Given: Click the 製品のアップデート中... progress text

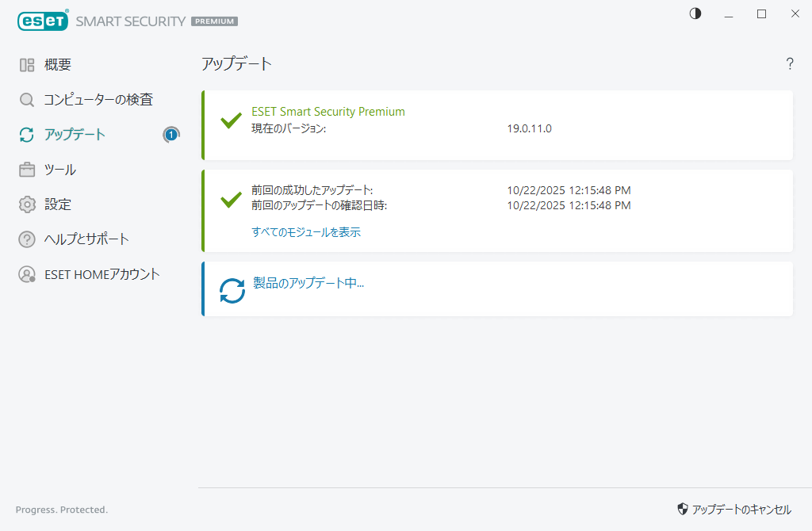Looking at the screenshot, I should pos(308,283).
